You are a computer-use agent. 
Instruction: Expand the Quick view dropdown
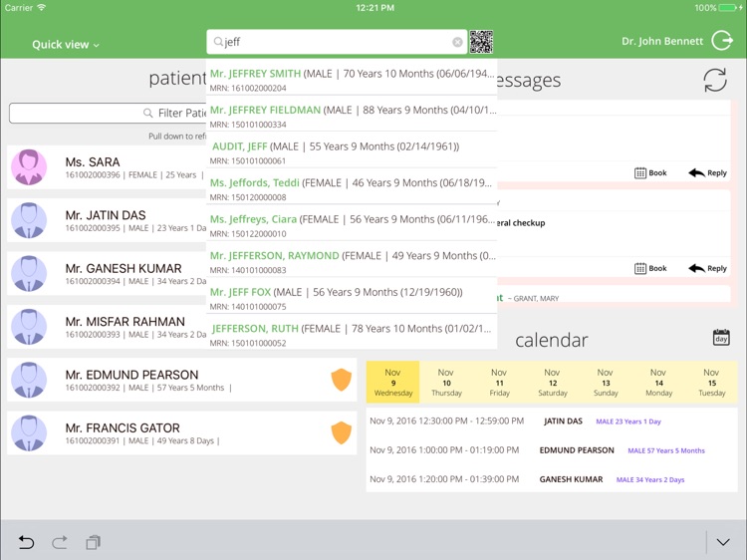[66, 44]
